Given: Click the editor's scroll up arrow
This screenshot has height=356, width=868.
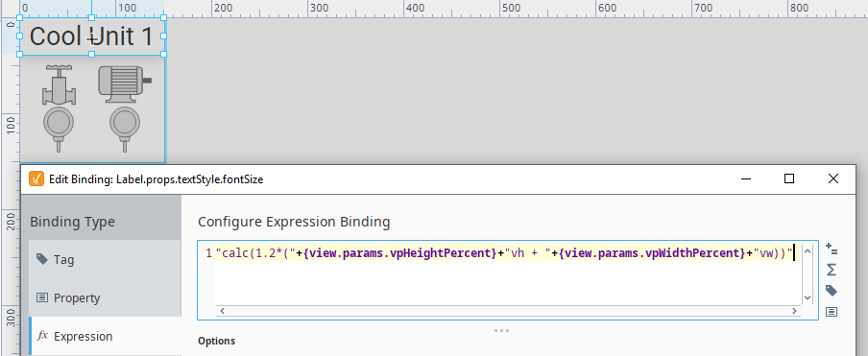Looking at the screenshot, I should 808,251.
